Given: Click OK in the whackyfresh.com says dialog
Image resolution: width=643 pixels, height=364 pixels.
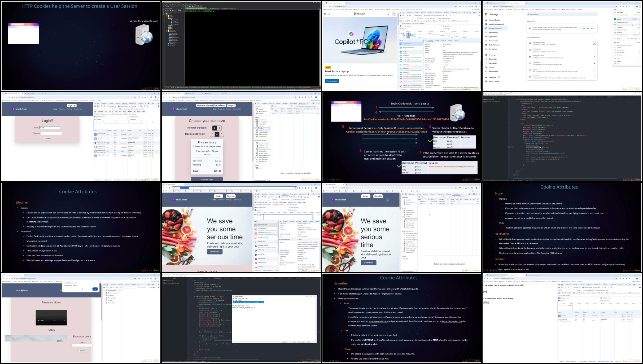Looking at the screenshot, I should 95,289.
